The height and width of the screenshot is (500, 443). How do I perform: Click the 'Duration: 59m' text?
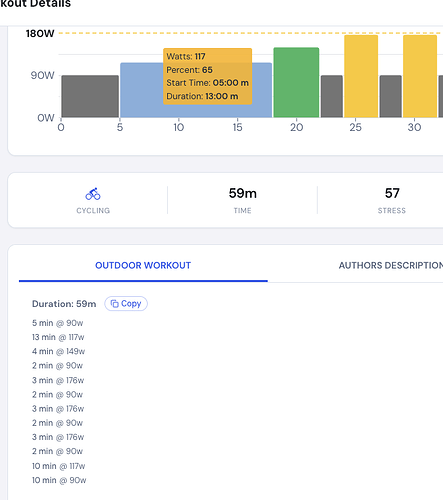(64, 304)
